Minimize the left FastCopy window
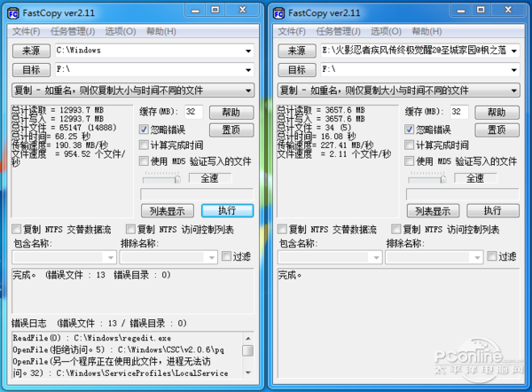This screenshot has height=392, width=532. pyautogui.click(x=195, y=10)
